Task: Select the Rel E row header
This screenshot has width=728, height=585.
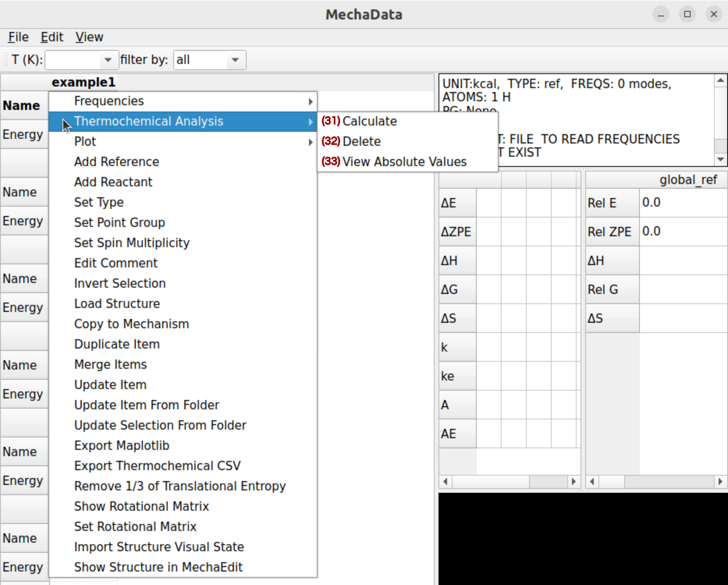Action: coord(612,203)
